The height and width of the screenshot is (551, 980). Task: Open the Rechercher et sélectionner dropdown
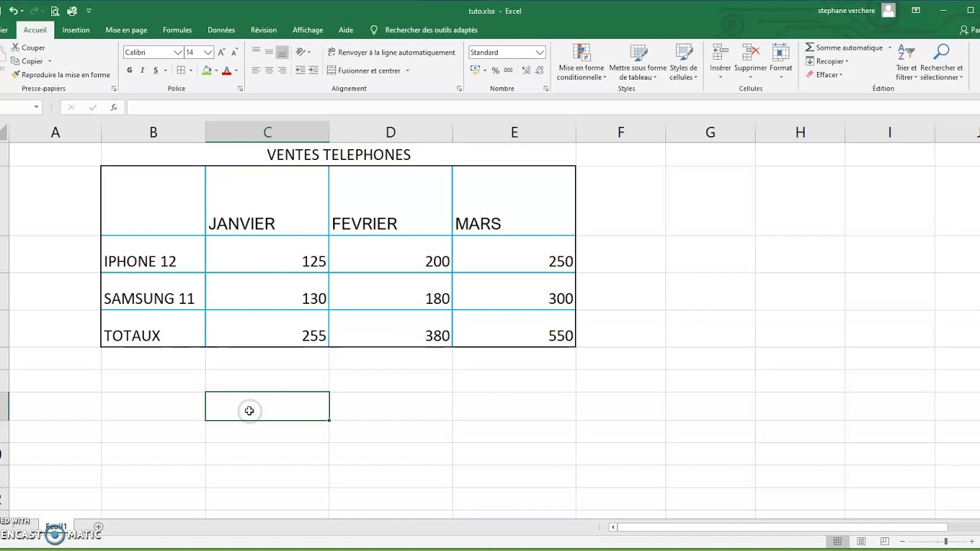(942, 63)
